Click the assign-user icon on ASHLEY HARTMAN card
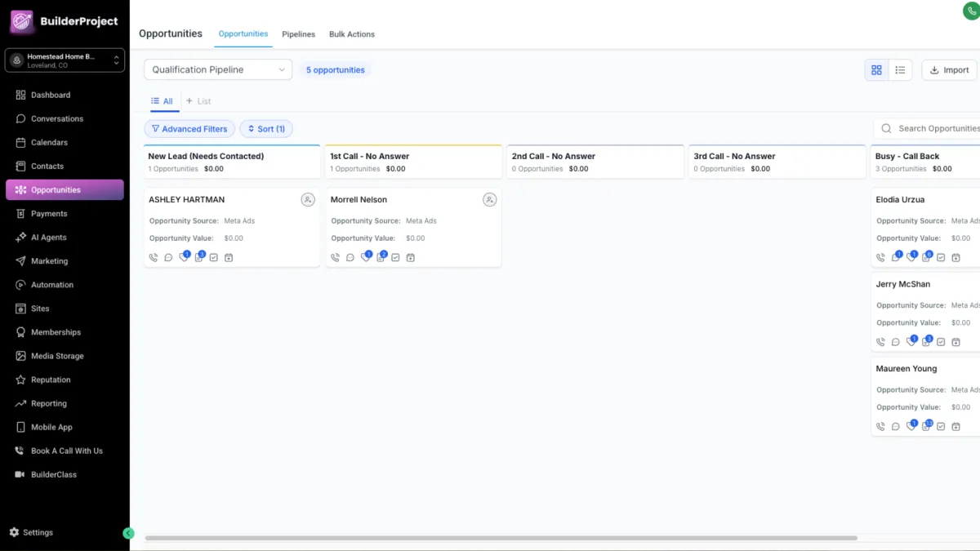This screenshot has width=980, height=551. click(x=308, y=200)
